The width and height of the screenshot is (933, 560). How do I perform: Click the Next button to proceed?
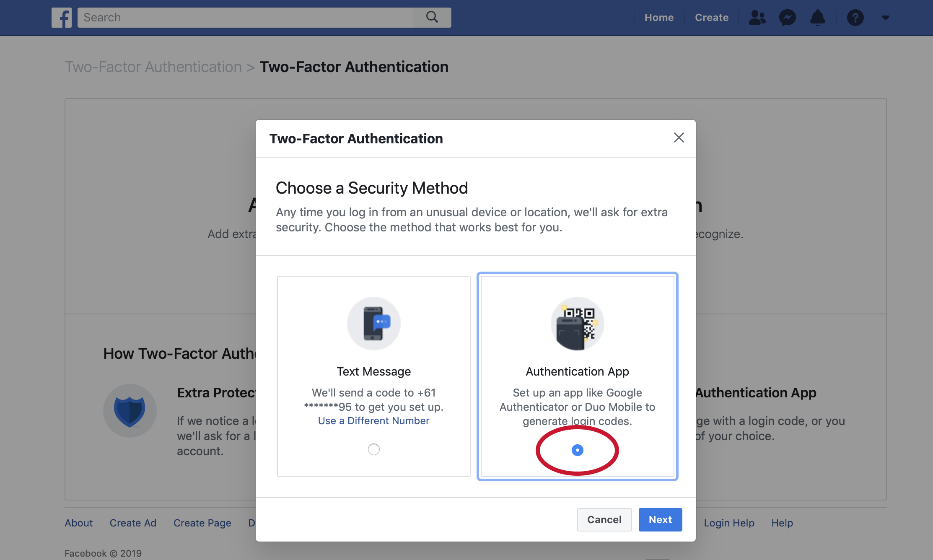(661, 519)
